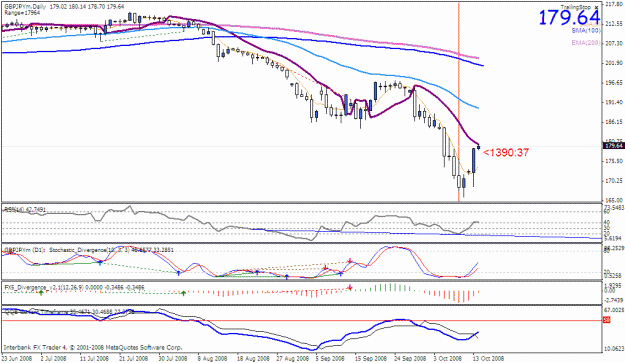This screenshot has width=625, height=363.
Task: Click the large blue 179.64 price label
Action: click(x=569, y=18)
